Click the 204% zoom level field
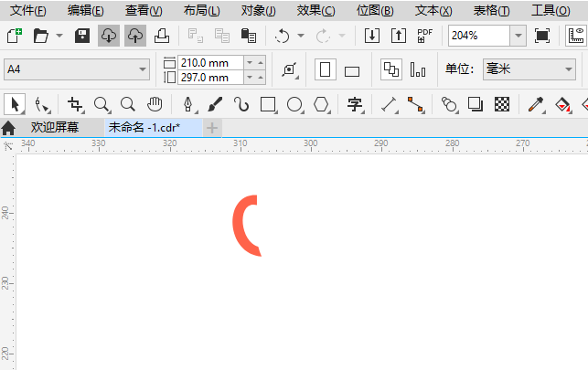Viewport: 588px width, 370px height. tap(479, 36)
